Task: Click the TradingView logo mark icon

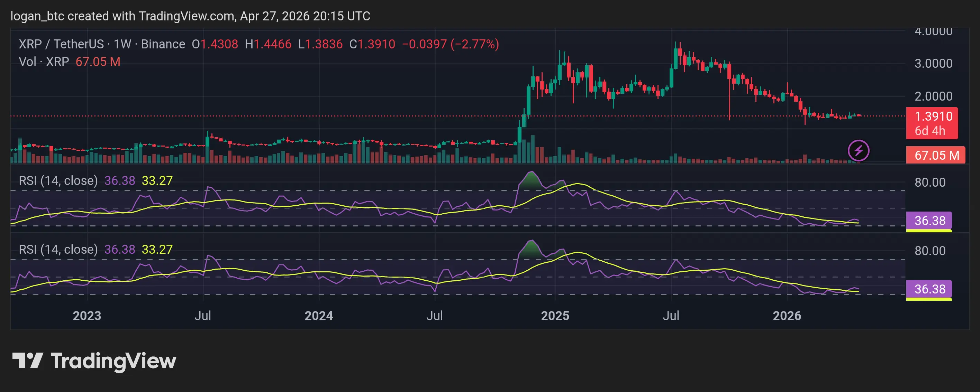Action: point(27,360)
